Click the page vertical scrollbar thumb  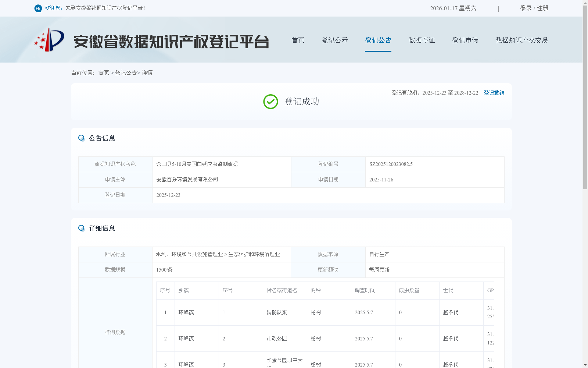[x=585, y=98]
